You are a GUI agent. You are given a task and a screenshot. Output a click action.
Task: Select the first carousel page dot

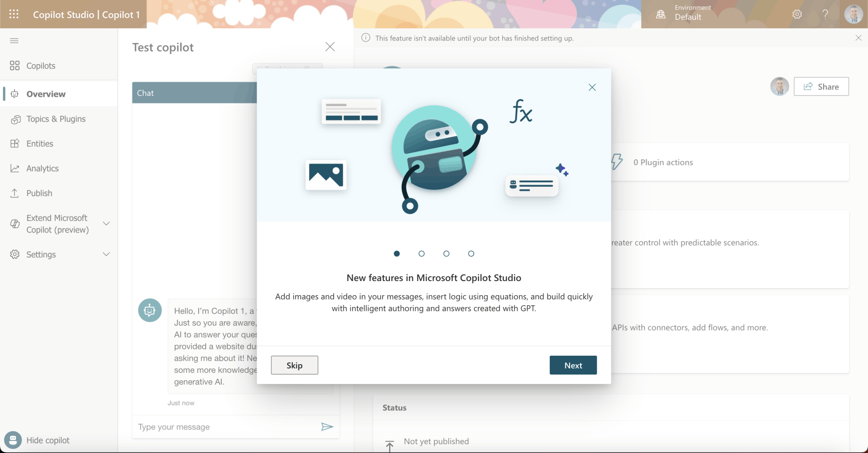point(397,254)
